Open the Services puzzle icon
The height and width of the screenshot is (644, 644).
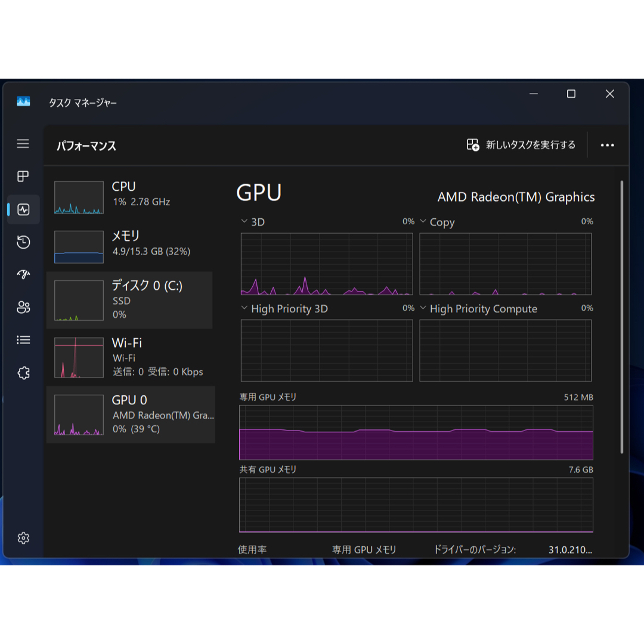coord(23,373)
